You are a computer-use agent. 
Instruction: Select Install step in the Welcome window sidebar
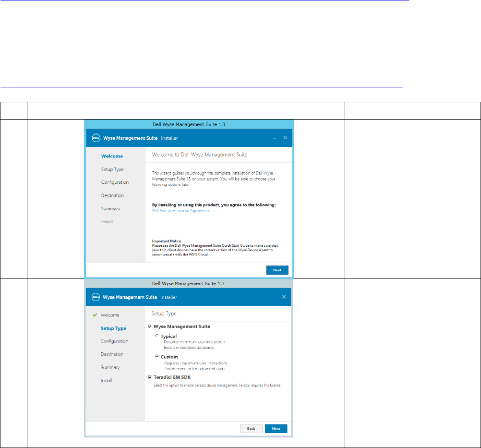[x=107, y=222]
